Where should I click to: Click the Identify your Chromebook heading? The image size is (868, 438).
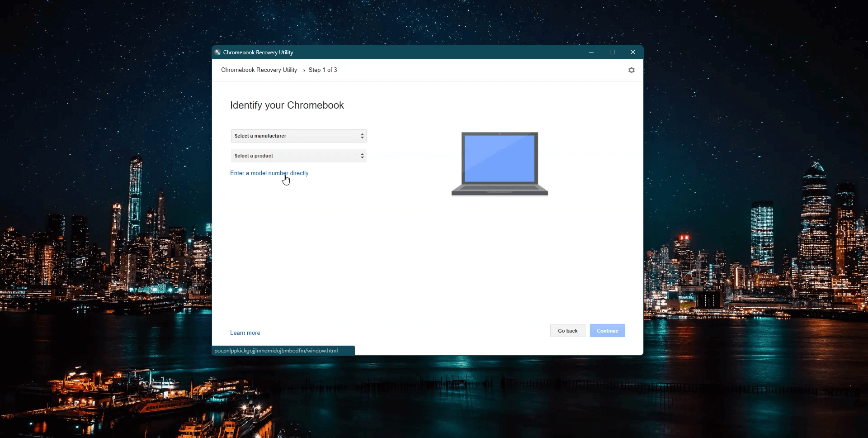(287, 105)
